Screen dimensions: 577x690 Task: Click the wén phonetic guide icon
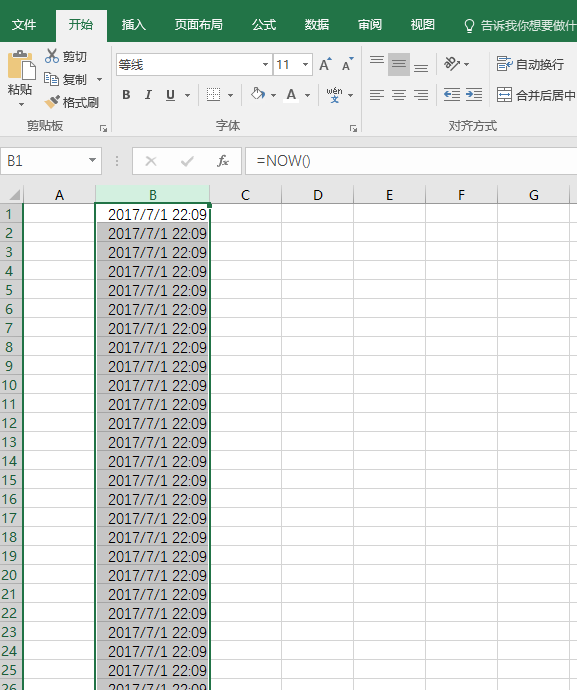[334, 95]
